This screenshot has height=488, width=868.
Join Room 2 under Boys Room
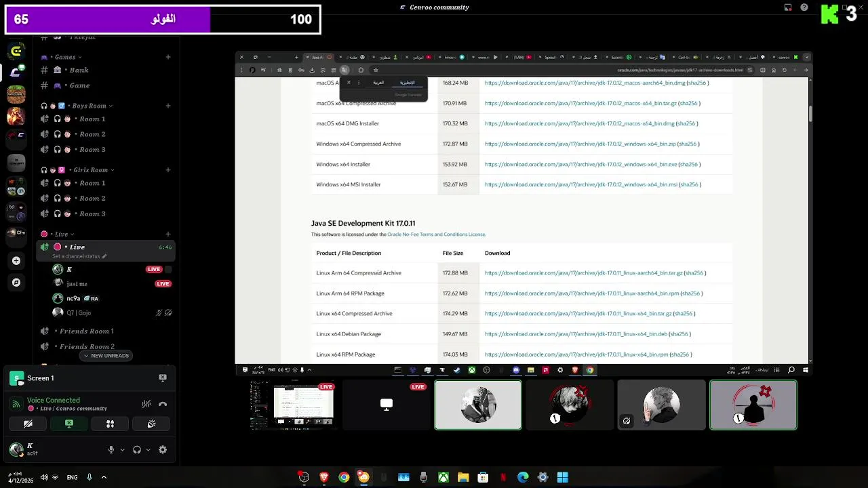pyautogui.click(x=106, y=134)
